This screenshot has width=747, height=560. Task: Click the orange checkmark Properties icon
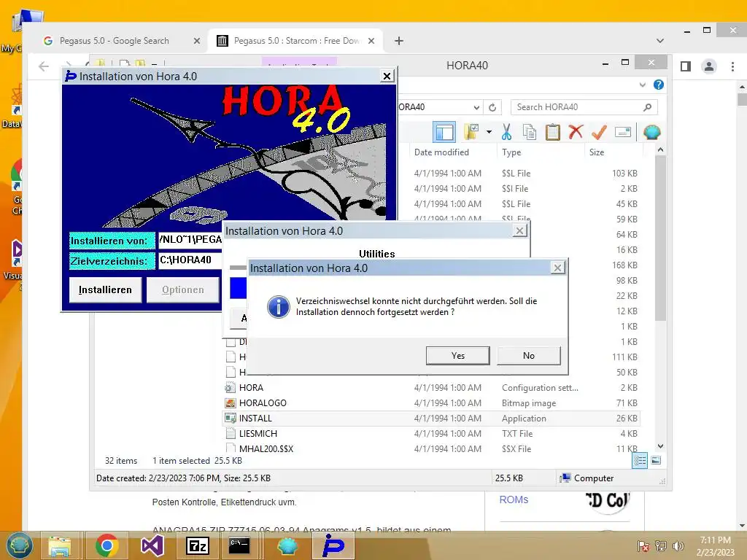coord(600,132)
